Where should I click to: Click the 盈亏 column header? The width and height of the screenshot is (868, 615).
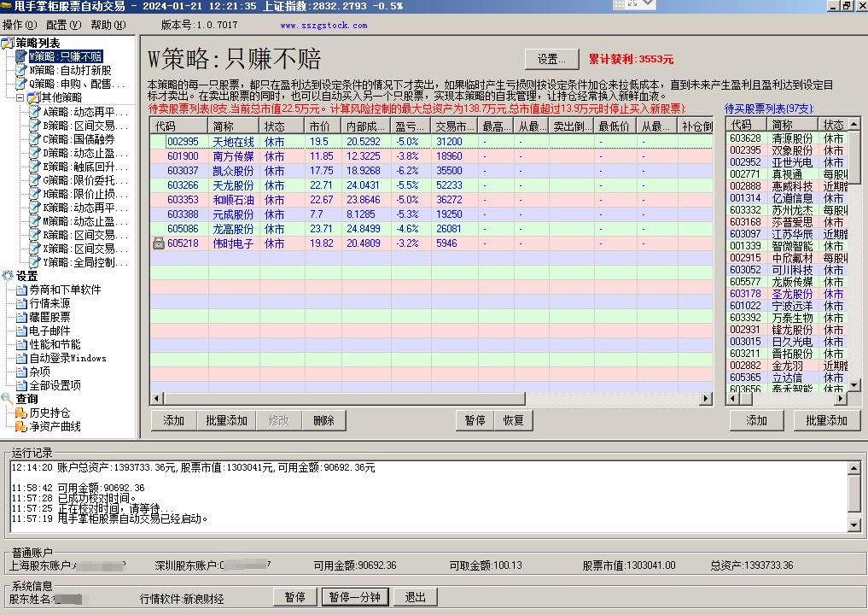(411, 126)
